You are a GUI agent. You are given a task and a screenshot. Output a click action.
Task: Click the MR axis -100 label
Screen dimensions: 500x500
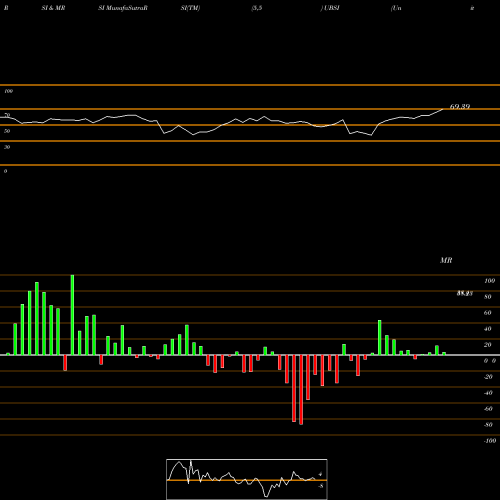click(x=490, y=441)
